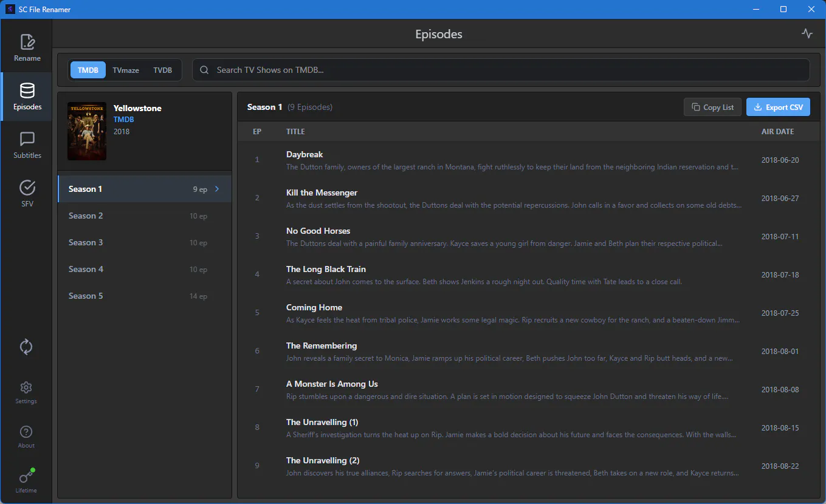Click air date 2018-07-11
This screenshot has width=826, height=504.
point(780,237)
